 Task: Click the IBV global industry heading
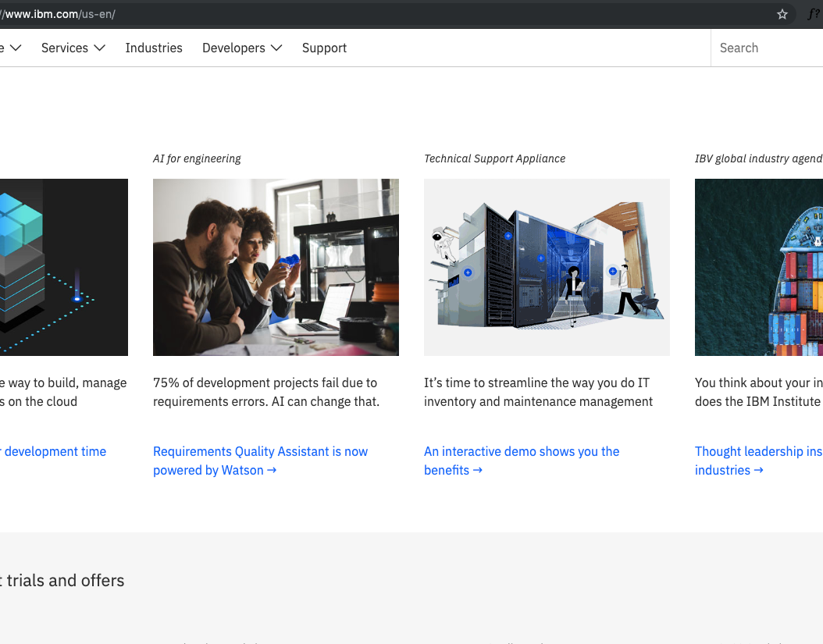coord(759,158)
